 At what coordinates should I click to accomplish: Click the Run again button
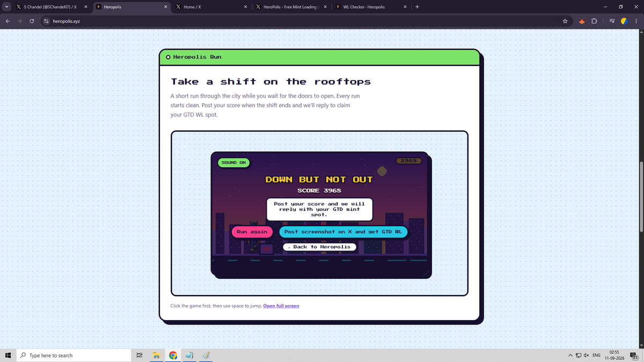pos(252,232)
